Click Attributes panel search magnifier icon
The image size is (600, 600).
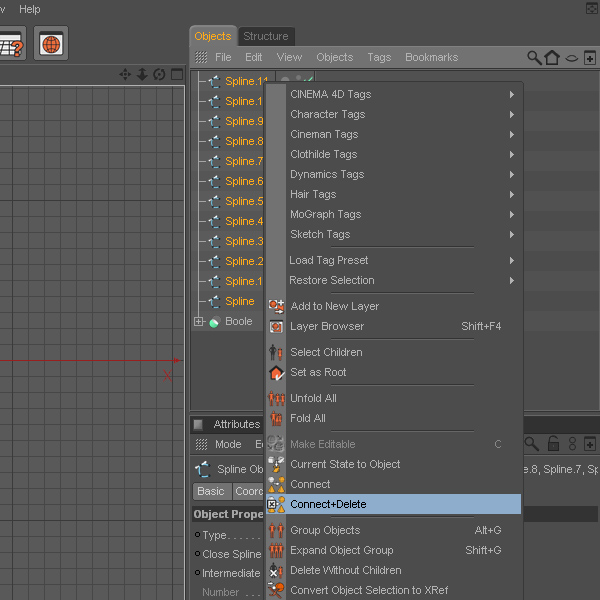532,444
